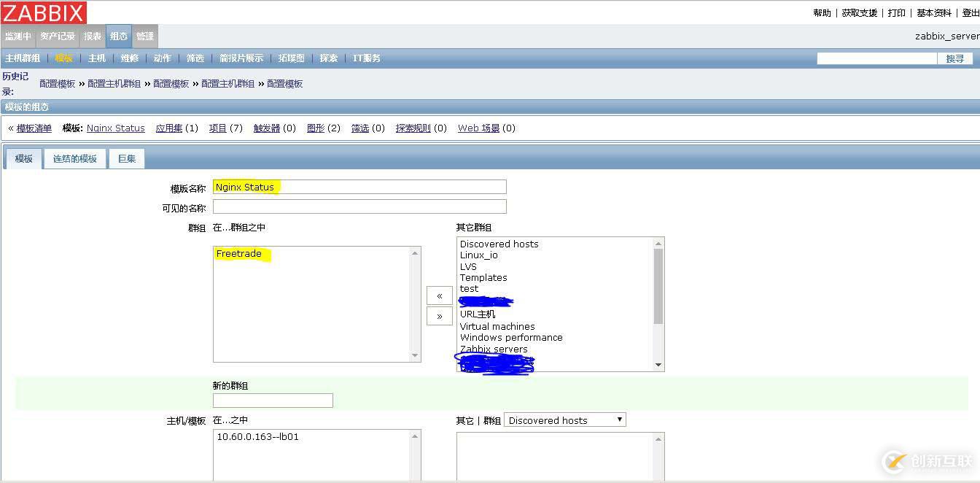
Task: Select Zabbix servers from the other groups list
Action: (494, 349)
